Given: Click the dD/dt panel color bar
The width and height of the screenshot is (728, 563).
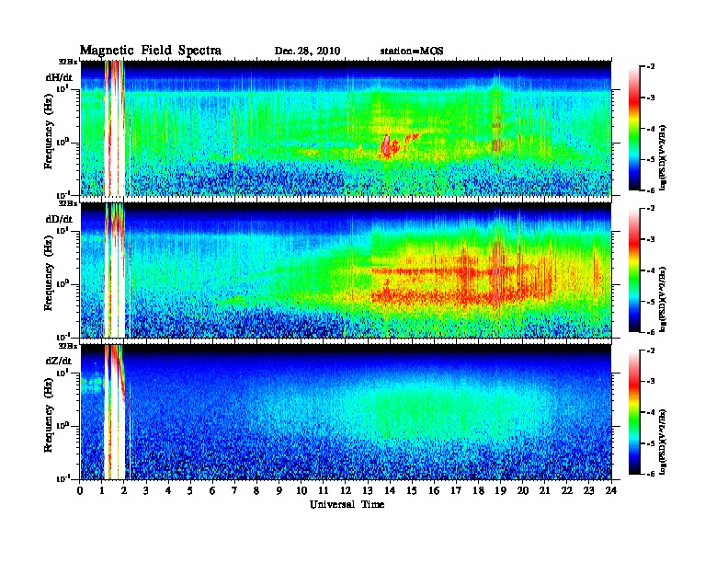Looking at the screenshot, I should [x=634, y=270].
